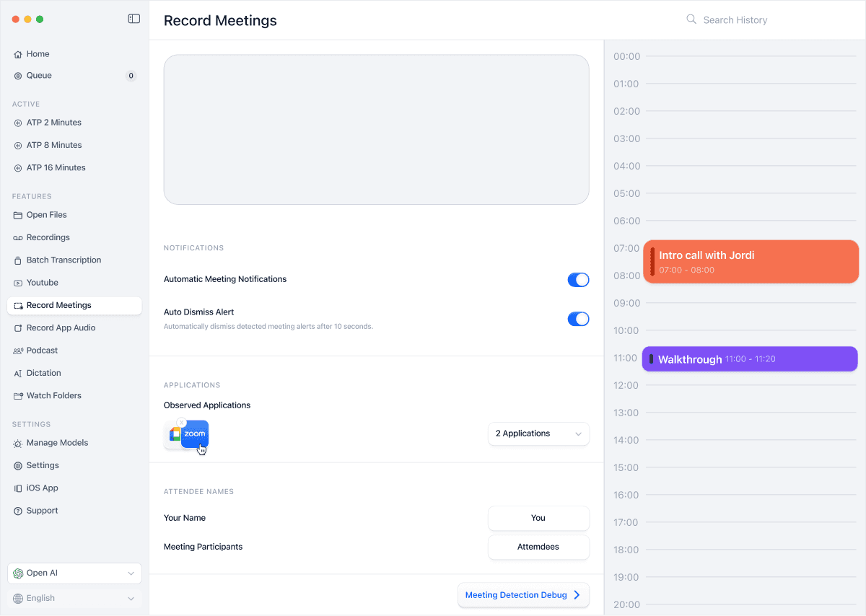This screenshot has width=866, height=616.
Task: Open Podcast in the sidebar
Action: 74,351
